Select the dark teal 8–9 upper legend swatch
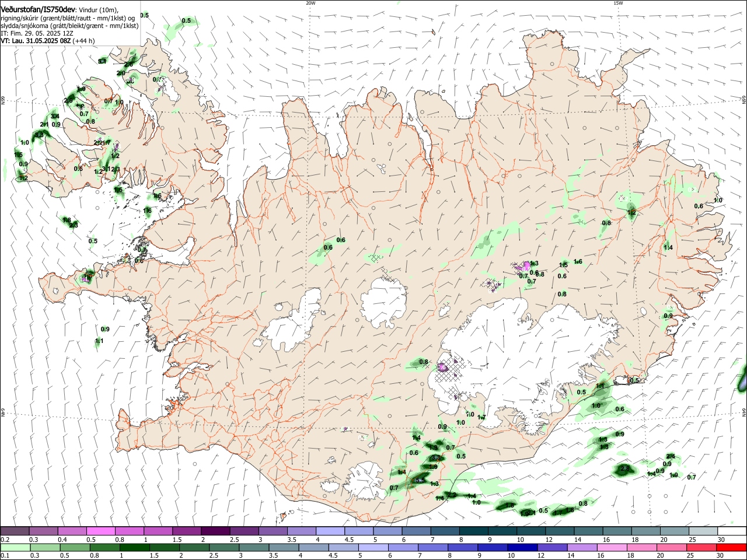This screenshot has height=560, width=747. click(473, 531)
